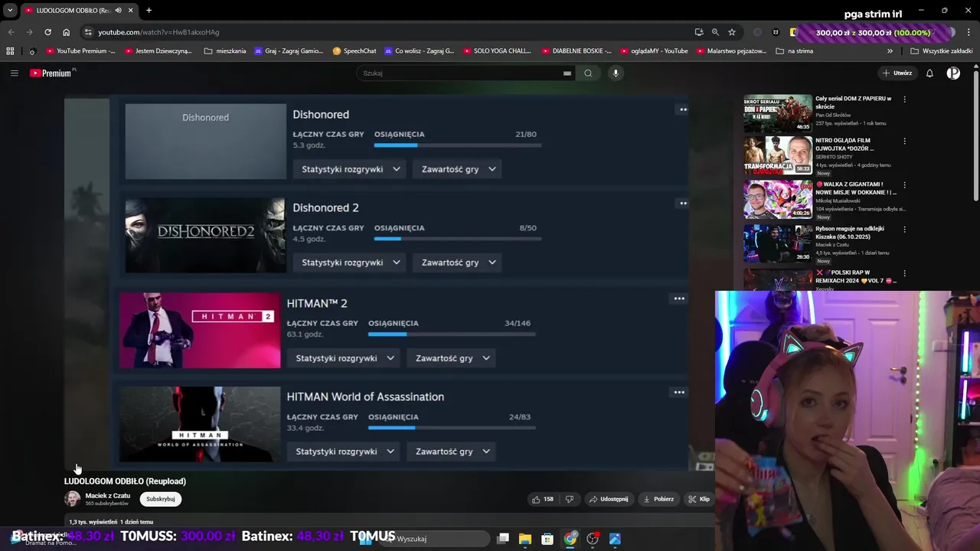The image size is (980, 551).
Task: Open the Wszystkie zakładki folder
Action: [942, 51]
